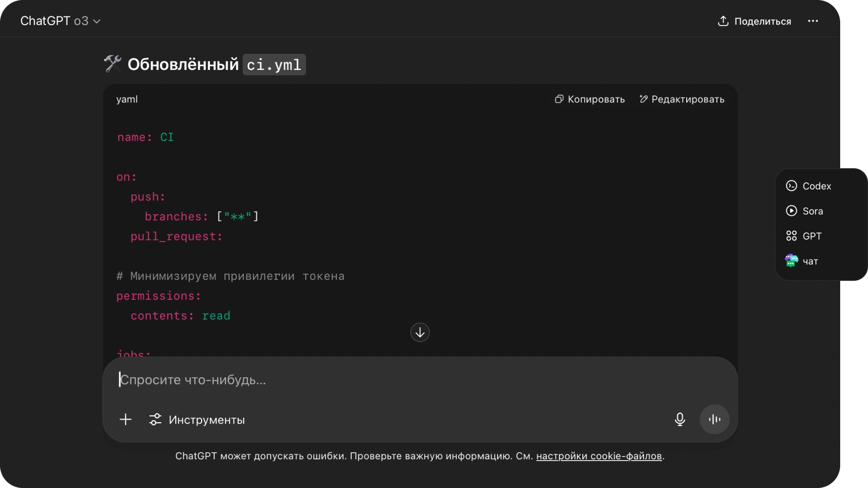This screenshot has height=488, width=868.
Task: Click the share upload icon
Action: 723,21
